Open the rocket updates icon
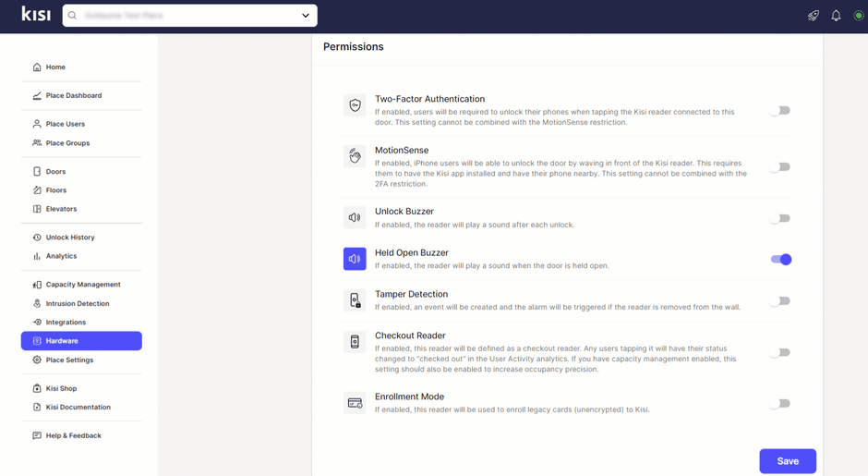The width and height of the screenshot is (868, 476). (814, 16)
